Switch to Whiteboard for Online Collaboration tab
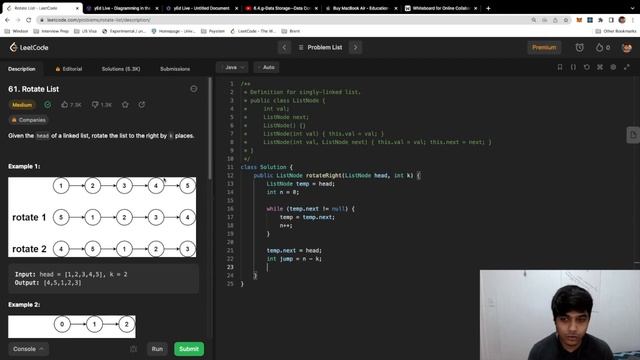This screenshot has width=640, height=360. (441, 8)
